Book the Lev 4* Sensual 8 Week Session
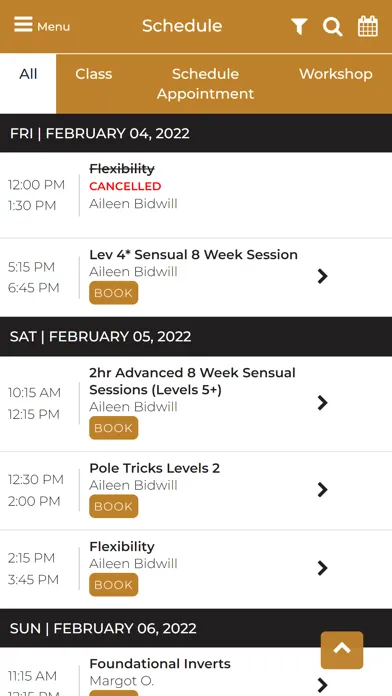Image resolution: width=392 pixels, height=696 pixels. 114,293
